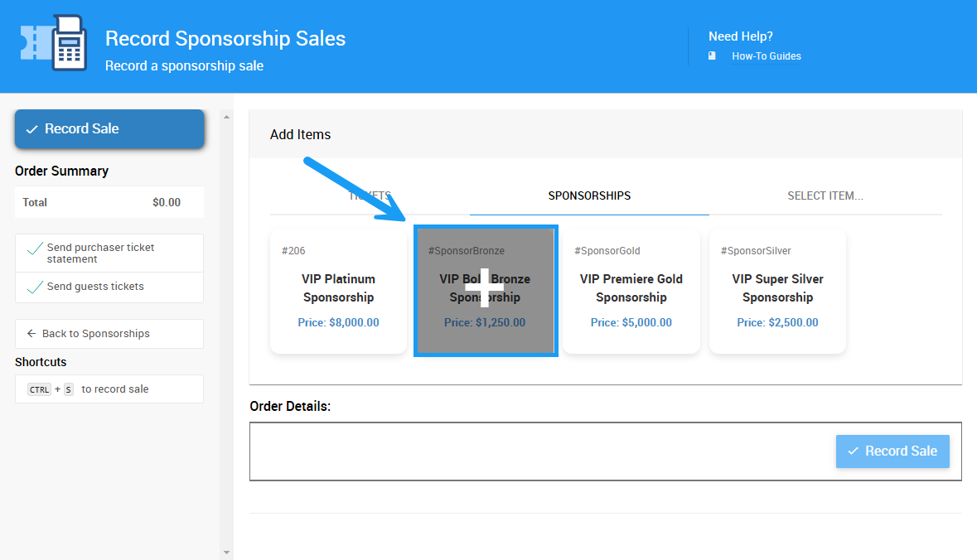The image size is (977, 560).
Task: Click the cash register ticket icon
Action: [54, 43]
